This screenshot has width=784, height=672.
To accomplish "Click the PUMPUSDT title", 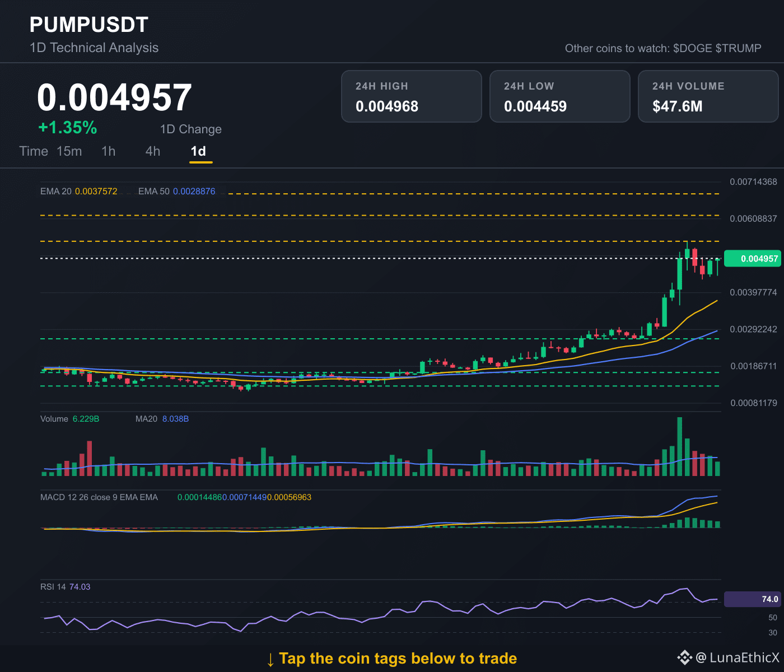I will coord(89,25).
